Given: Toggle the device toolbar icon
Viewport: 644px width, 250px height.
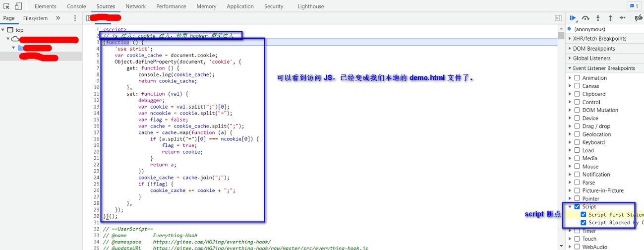Looking at the screenshot, I should point(18,6).
